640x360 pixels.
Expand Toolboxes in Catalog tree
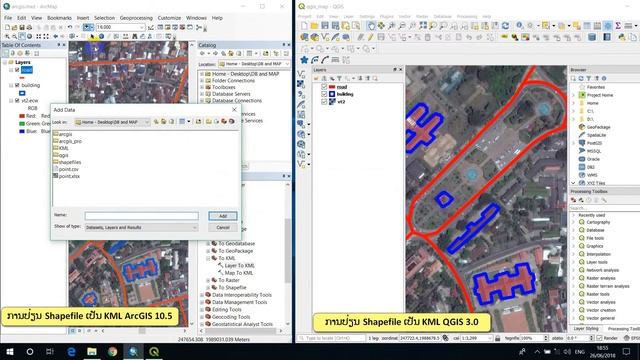[202, 87]
